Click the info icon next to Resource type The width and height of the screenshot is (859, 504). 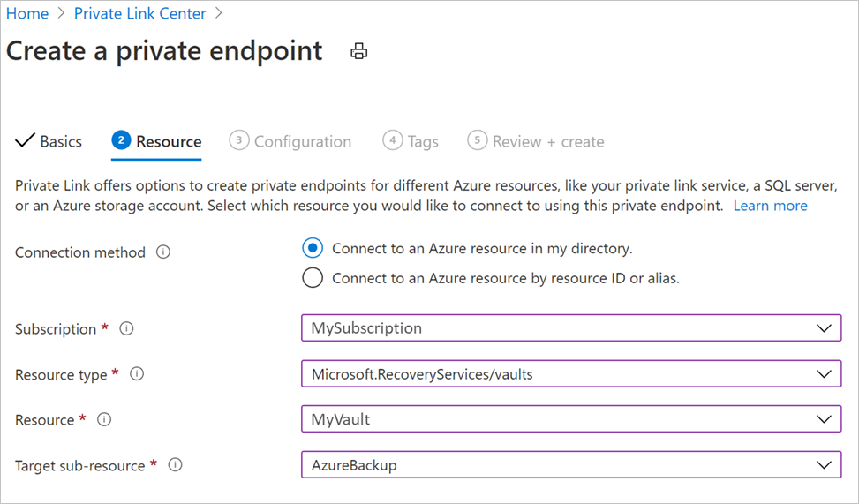[x=137, y=374]
